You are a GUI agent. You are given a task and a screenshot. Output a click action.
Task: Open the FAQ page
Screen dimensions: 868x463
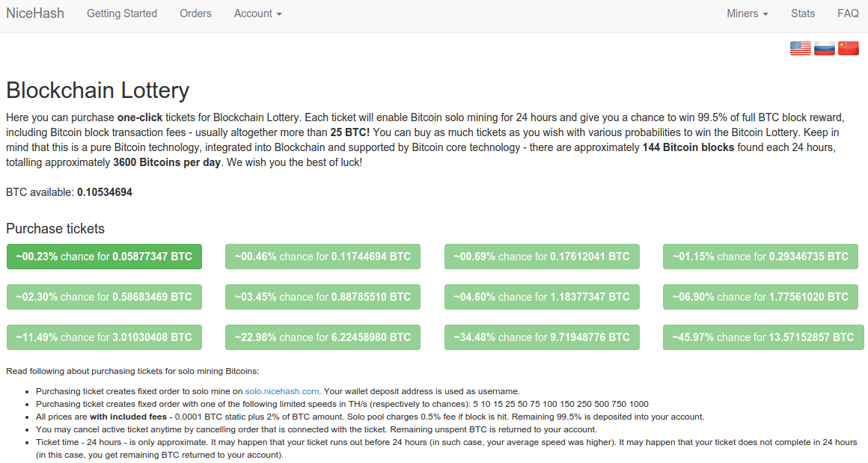(848, 13)
